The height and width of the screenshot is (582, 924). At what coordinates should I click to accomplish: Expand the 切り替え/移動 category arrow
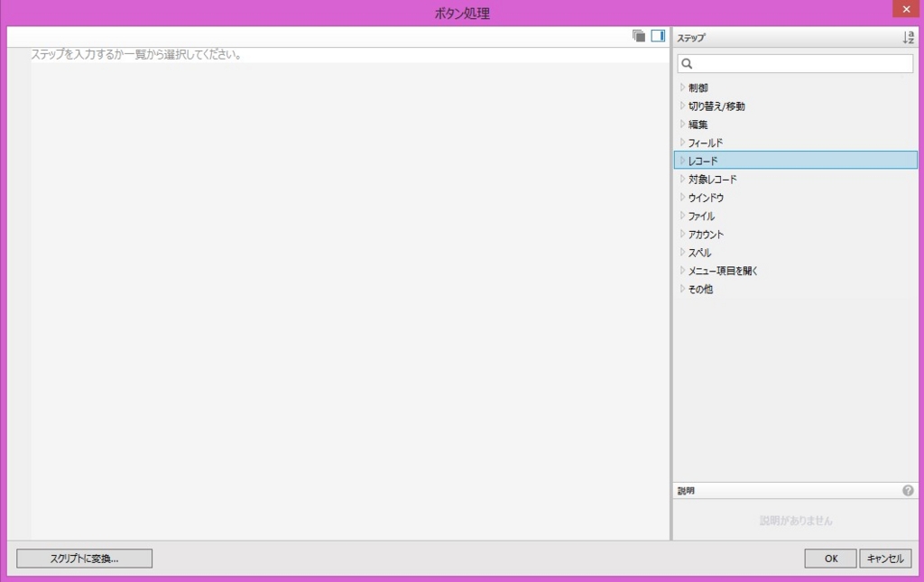682,106
